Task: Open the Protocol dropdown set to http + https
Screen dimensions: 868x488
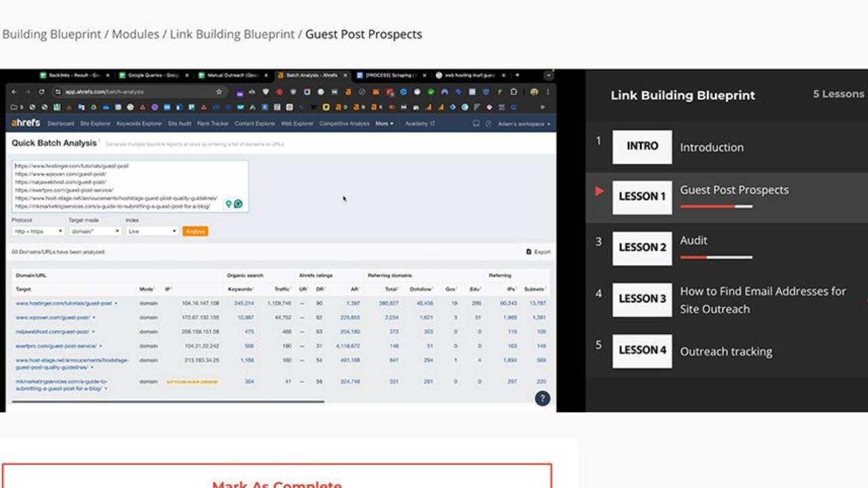Action: click(38, 231)
